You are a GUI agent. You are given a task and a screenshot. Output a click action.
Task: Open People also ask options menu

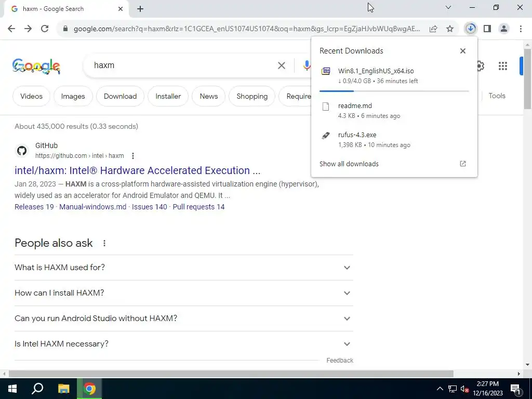point(104,243)
